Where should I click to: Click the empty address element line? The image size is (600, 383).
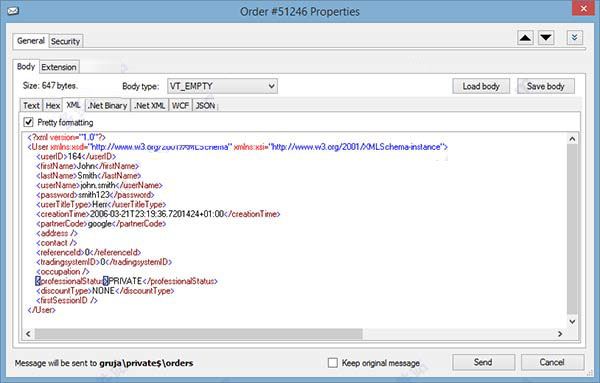click(57, 233)
